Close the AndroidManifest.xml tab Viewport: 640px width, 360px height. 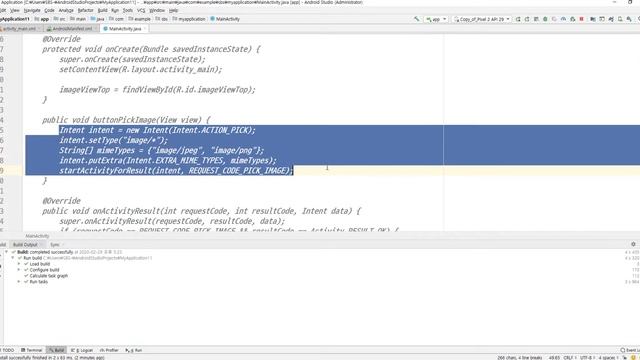click(96, 29)
